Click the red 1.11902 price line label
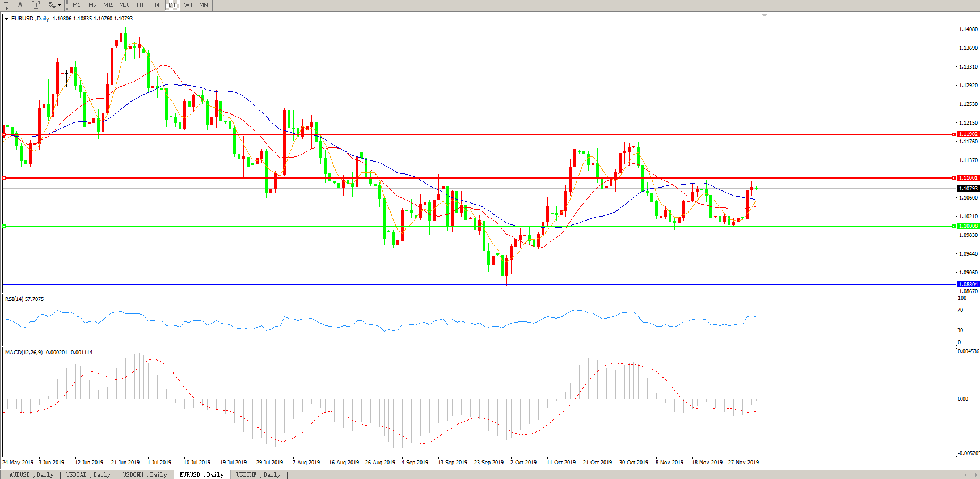This screenshot has height=479, width=980. 968,134
